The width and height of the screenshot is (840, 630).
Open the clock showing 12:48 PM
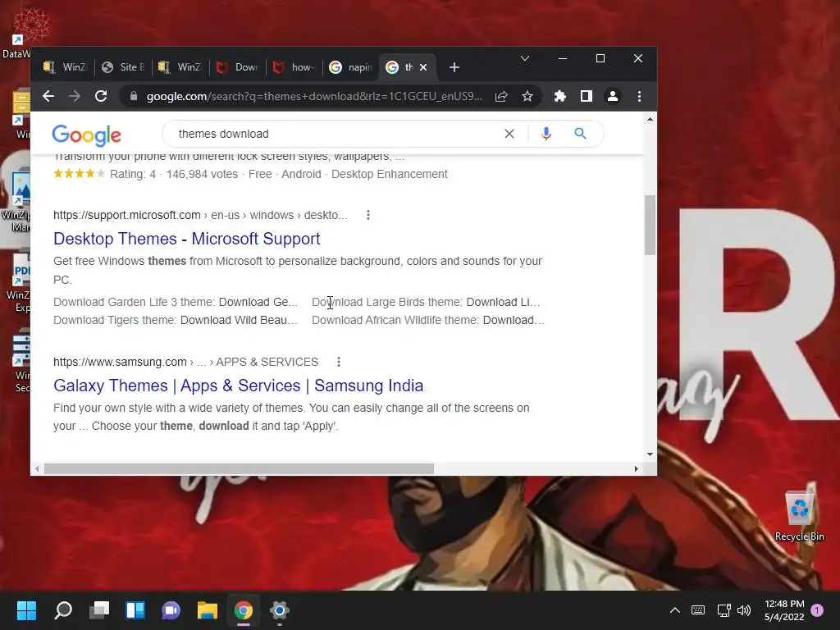[784, 610]
